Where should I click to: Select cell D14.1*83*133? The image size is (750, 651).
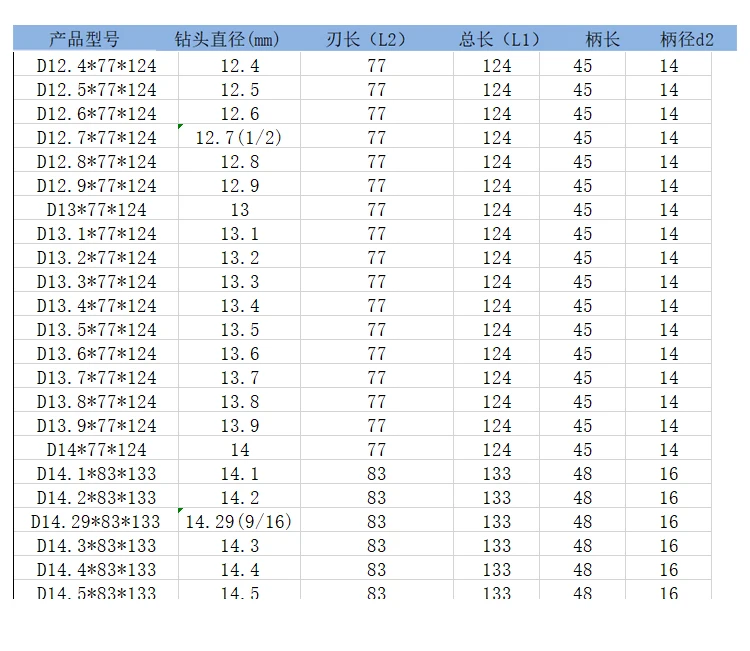point(96,474)
